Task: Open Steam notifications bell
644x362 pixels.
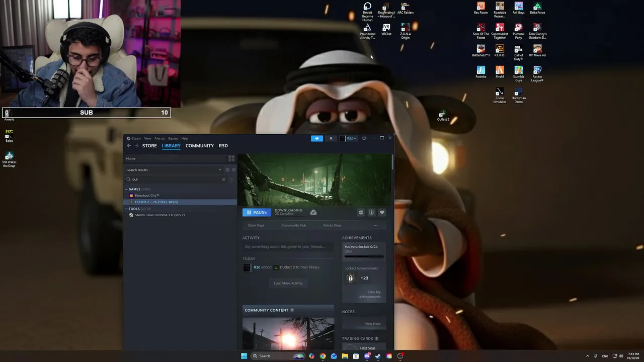Action: click(x=331, y=138)
